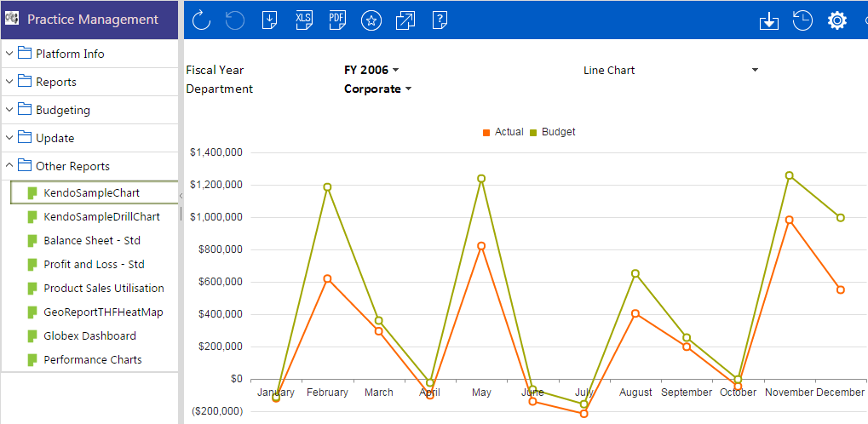Screen dimensions: 868x424
Task: Click the undo arrow icon in toolbar
Action: coord(235,20)
